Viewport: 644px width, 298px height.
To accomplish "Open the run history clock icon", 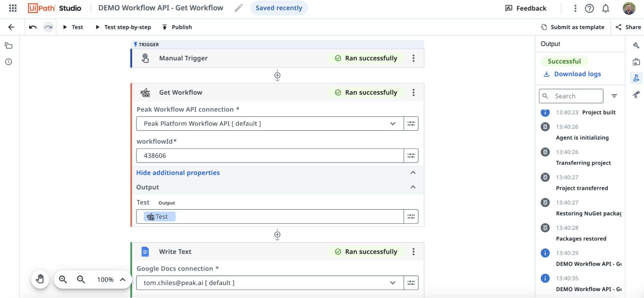I will point(9,62).
